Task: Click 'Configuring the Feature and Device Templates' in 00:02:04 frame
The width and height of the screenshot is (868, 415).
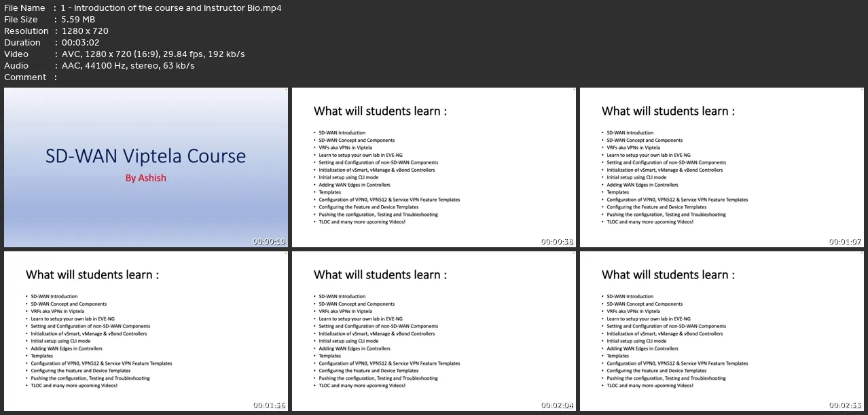Action: (x=369, y=371)
